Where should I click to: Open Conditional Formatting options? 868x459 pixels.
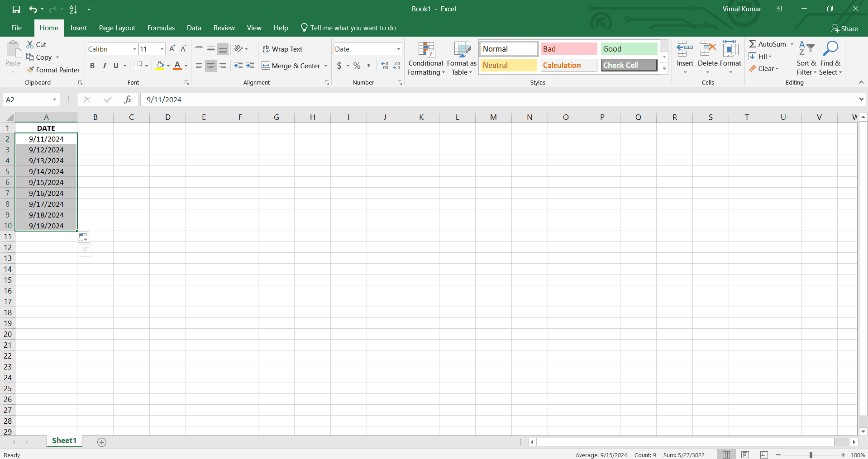pyautogui.click(x=425, y=59)
